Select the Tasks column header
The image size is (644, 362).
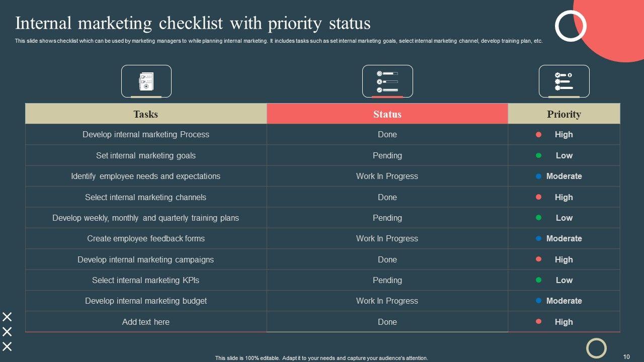click(x=146, y=114)
